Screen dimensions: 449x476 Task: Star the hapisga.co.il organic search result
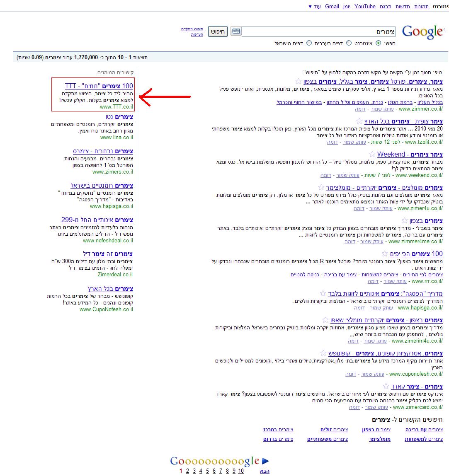pos(323,293)
